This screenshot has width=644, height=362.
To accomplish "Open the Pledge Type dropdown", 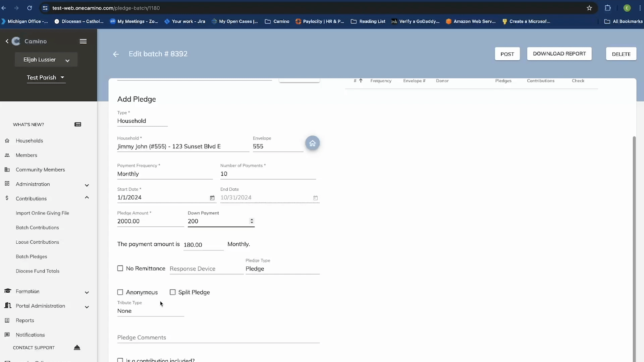I will click(282, 268).
